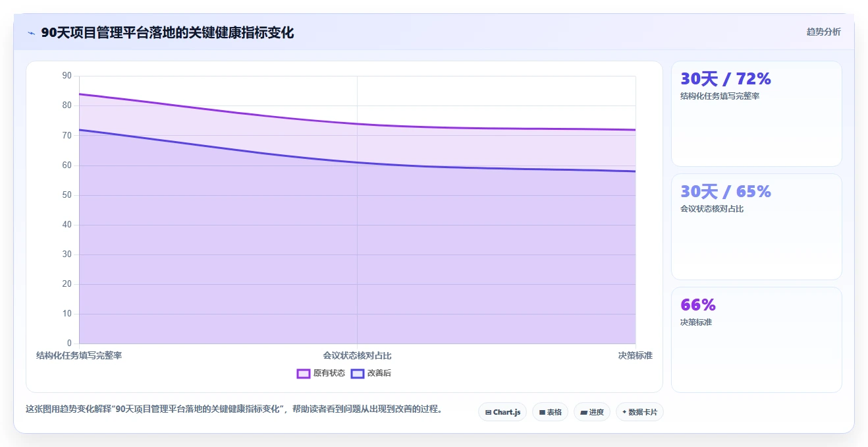Click 原有状态 line endpoint at 决策标准

(x=636, y=129)
